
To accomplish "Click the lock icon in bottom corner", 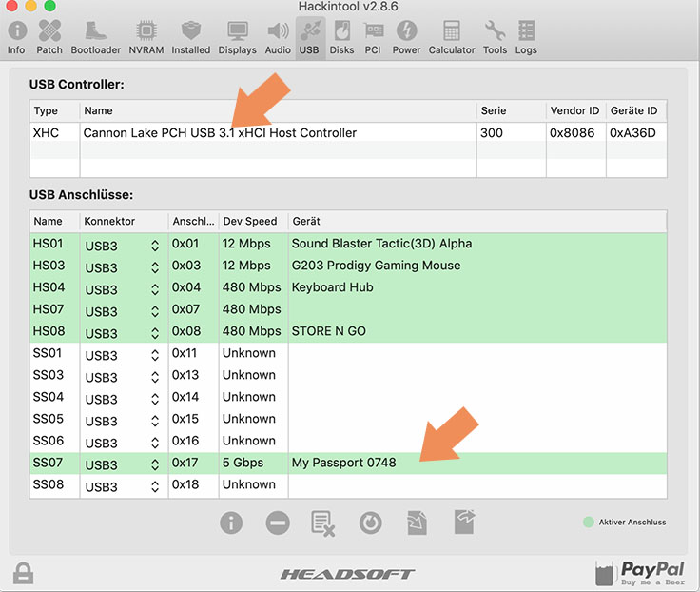I will click(24, 573).
